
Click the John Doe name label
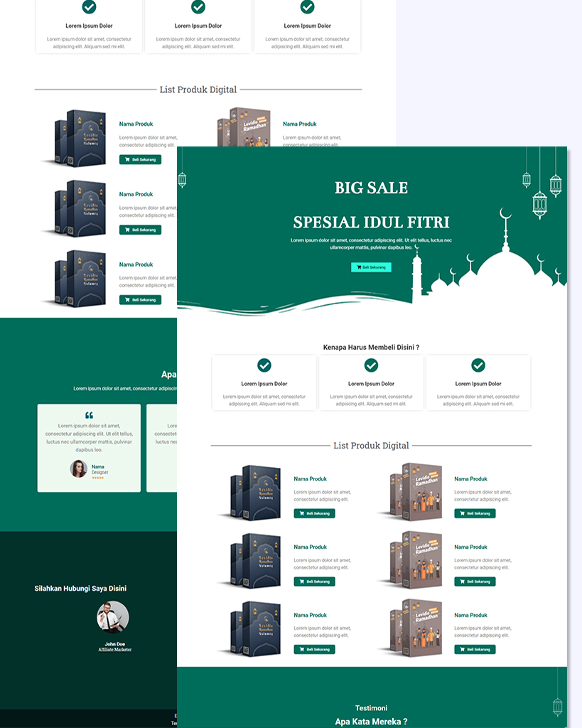[114, 644]
